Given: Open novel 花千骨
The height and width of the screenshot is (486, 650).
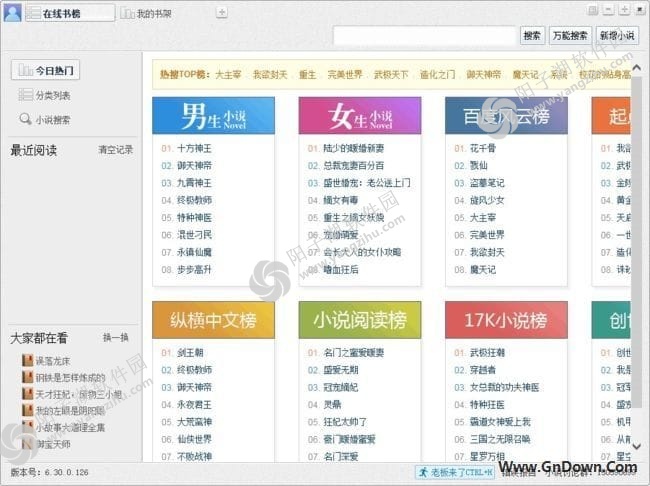Looking at the screenshot, I should (x=483, y=148).
